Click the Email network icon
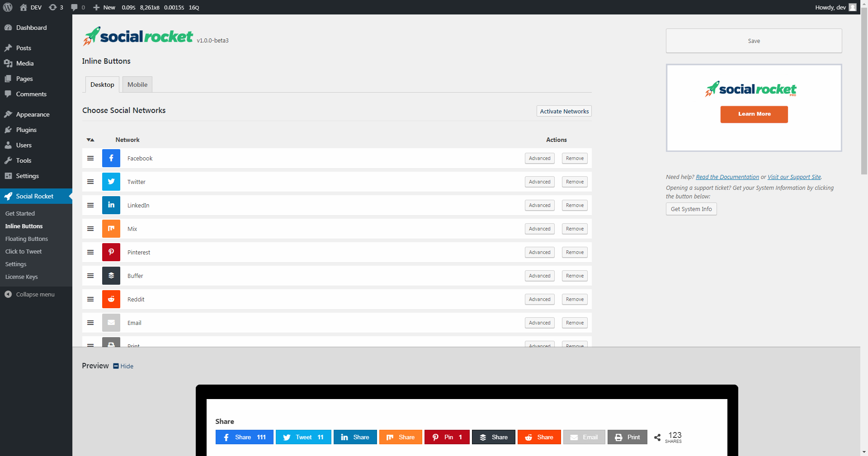Image resolution: width=868 pixels, height=456 pixels. [111, 323]
